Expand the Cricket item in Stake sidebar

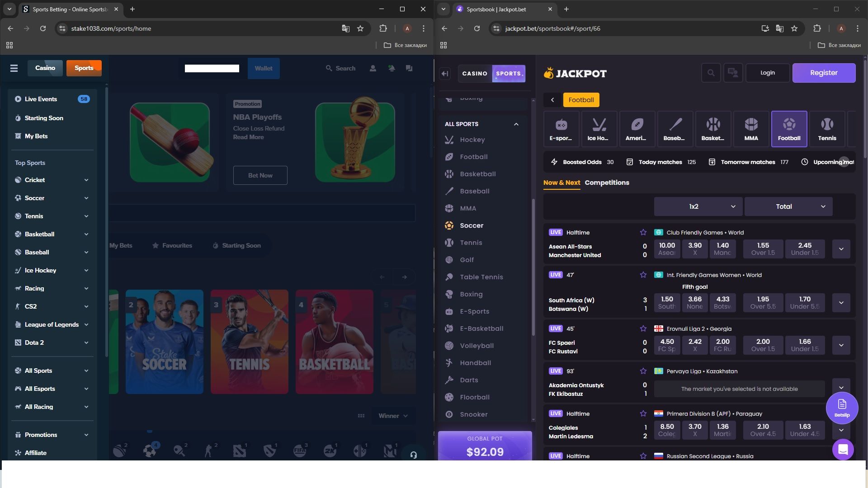tap(86, 180)
